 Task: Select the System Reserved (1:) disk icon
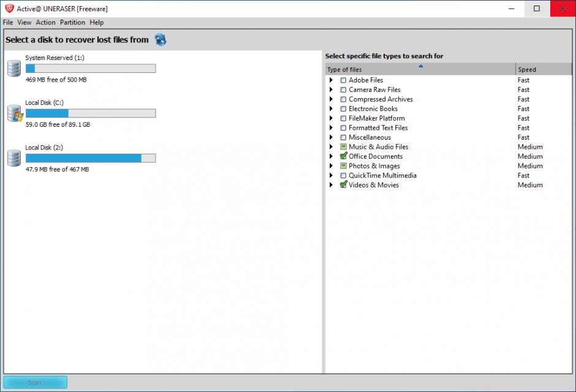[x=14, y=69]
